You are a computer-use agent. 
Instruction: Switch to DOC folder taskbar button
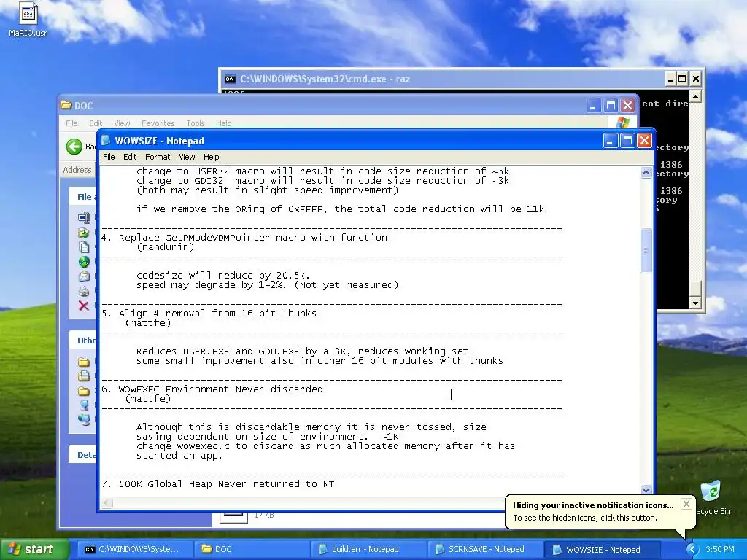click(252, 549)
